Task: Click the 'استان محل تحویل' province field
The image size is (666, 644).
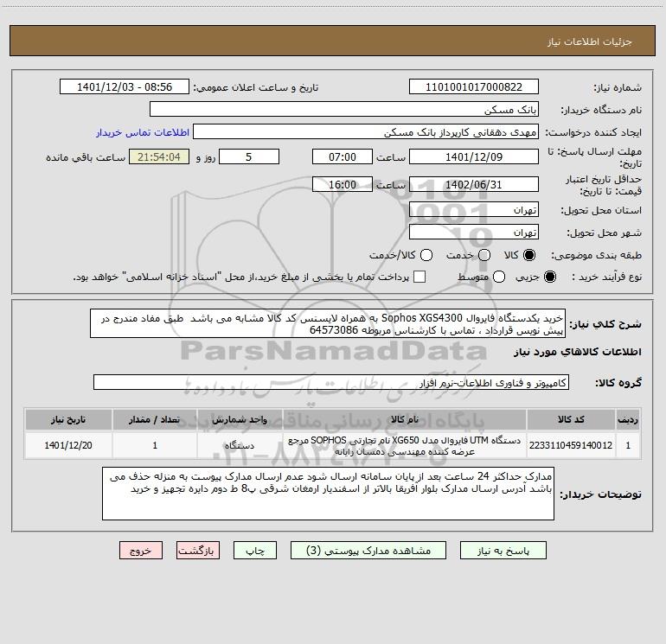Action: pos(473,210)
